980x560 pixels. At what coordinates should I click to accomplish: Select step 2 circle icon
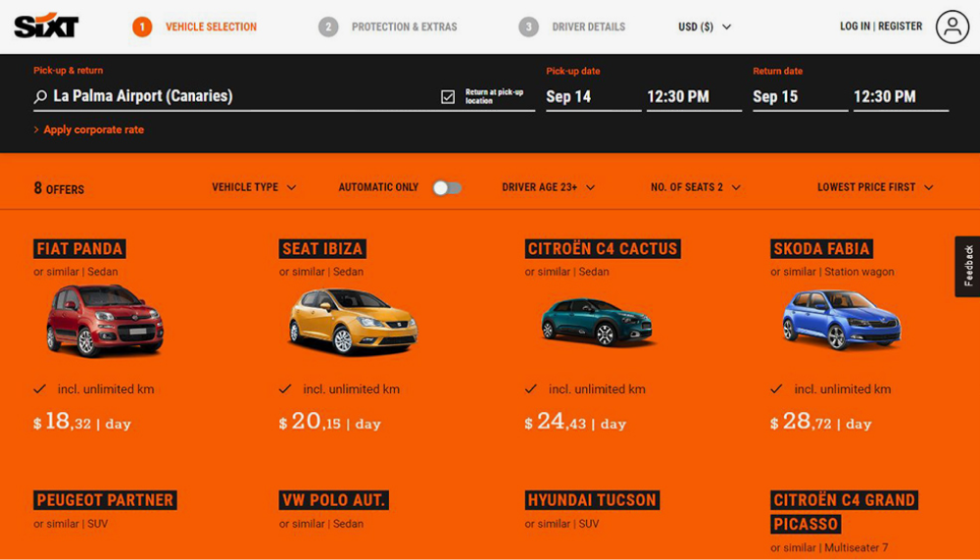pyautogui.click(x=328, y=26)
